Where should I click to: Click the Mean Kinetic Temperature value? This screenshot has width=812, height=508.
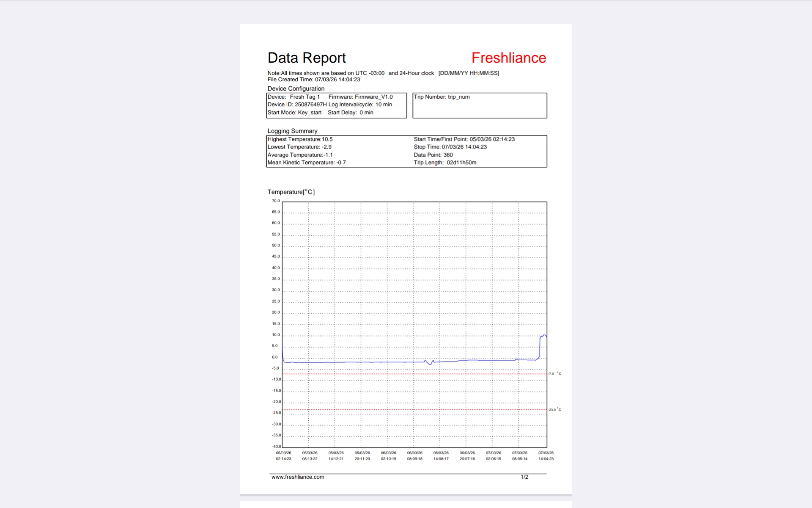[x=306, y=163]
